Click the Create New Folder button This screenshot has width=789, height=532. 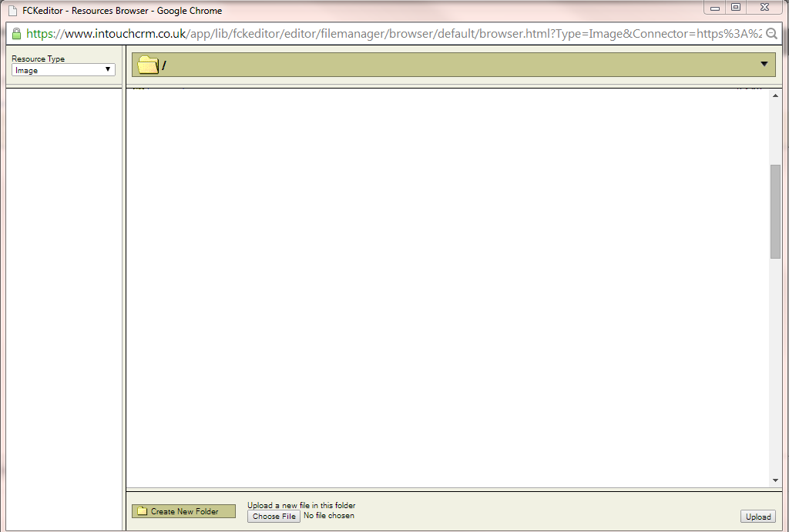[183, 511]
